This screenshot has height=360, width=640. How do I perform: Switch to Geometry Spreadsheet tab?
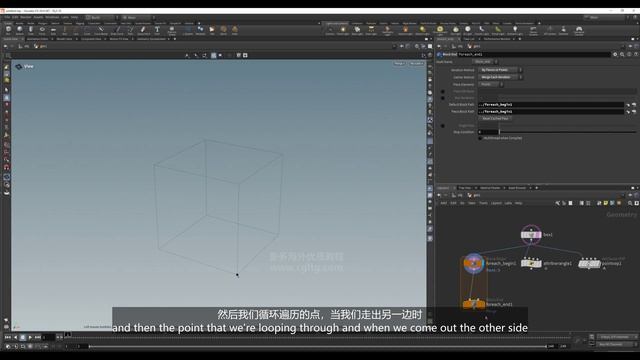coord(151,39)
